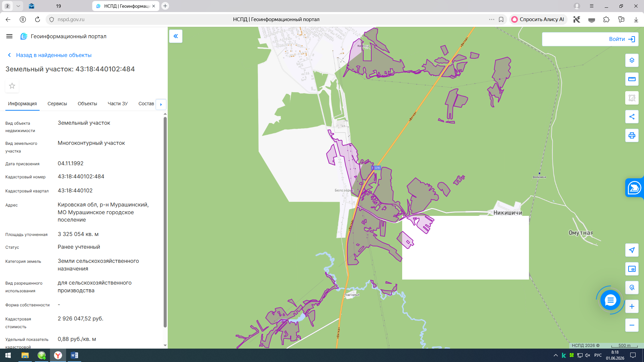This screenshot has height=362, width=644.
Task: Switch to the Информация tab
Action: point(22,104)
